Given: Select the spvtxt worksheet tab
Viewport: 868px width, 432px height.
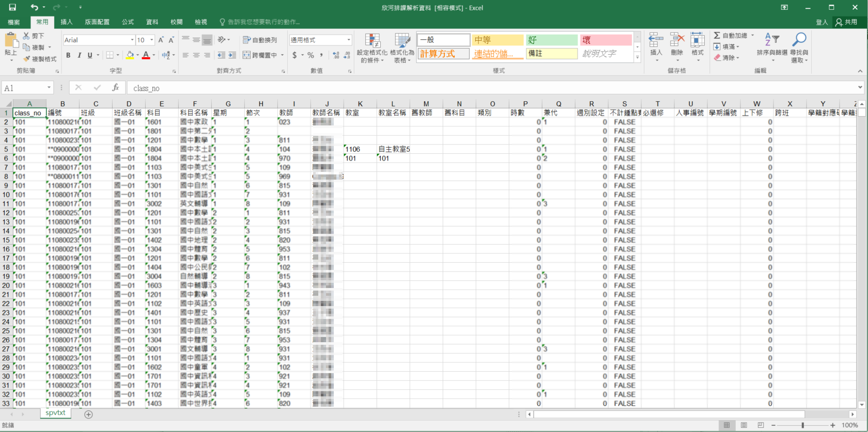Looking at the screenshot, I should 55,413.
